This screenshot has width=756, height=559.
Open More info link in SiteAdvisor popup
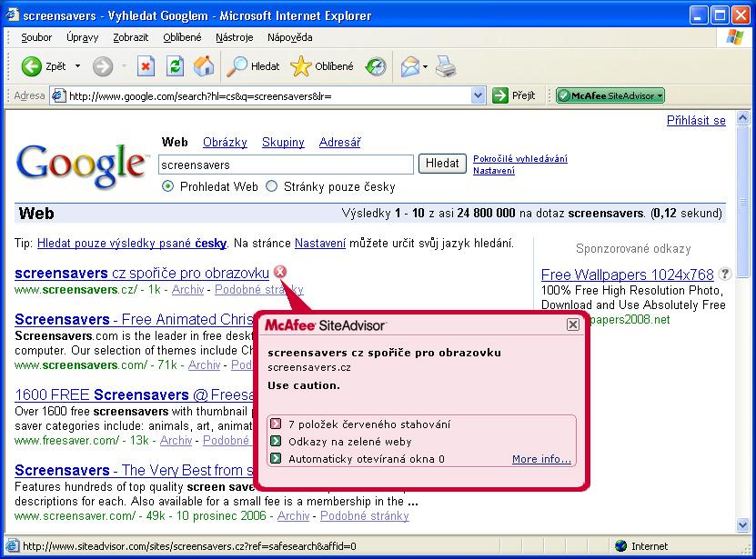click(541, 459)
